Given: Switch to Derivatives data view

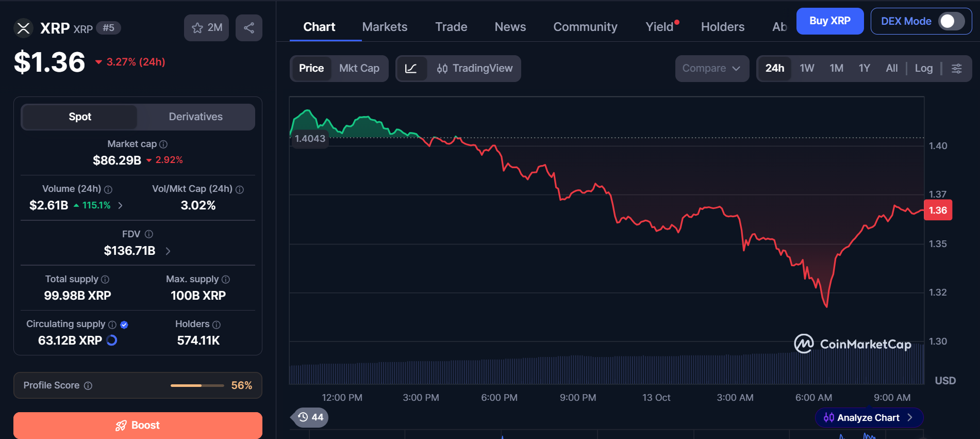Looking at the screenshot, I should click(196, 117).
